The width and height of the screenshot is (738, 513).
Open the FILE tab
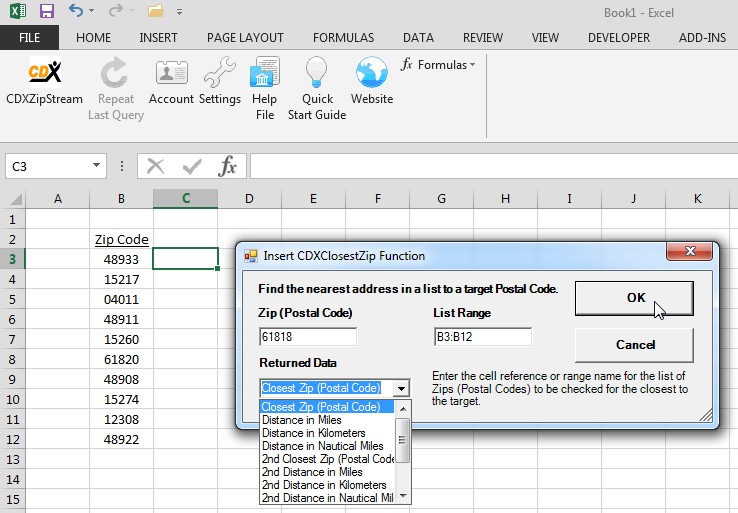click(x=29, y=38)
